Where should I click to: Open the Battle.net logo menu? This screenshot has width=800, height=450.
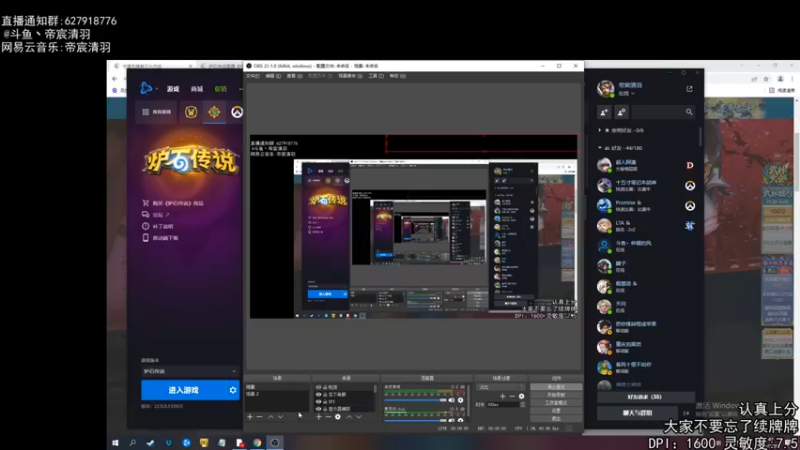click(x=146, y=88)
